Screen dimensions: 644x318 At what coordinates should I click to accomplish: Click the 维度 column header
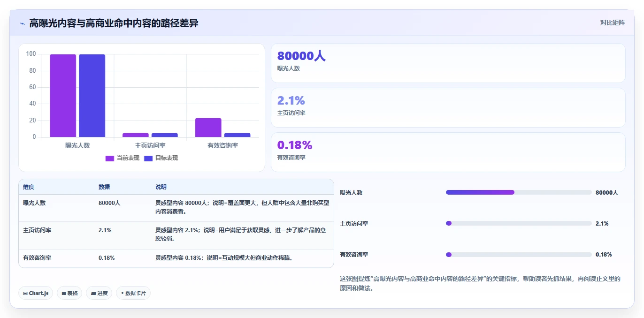pos(29,187)
